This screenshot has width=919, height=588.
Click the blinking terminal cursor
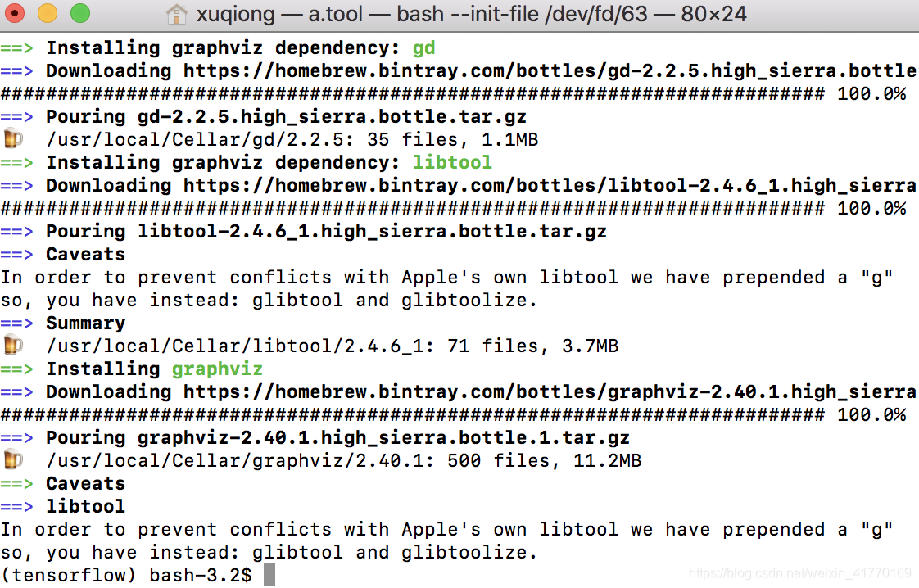[267, 574]
